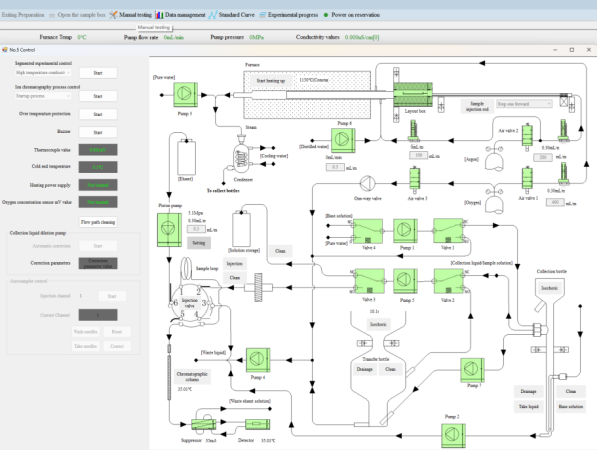Click the Oxygen flow meter gauge
Screen dimensions: 597x450
point(563,174)
